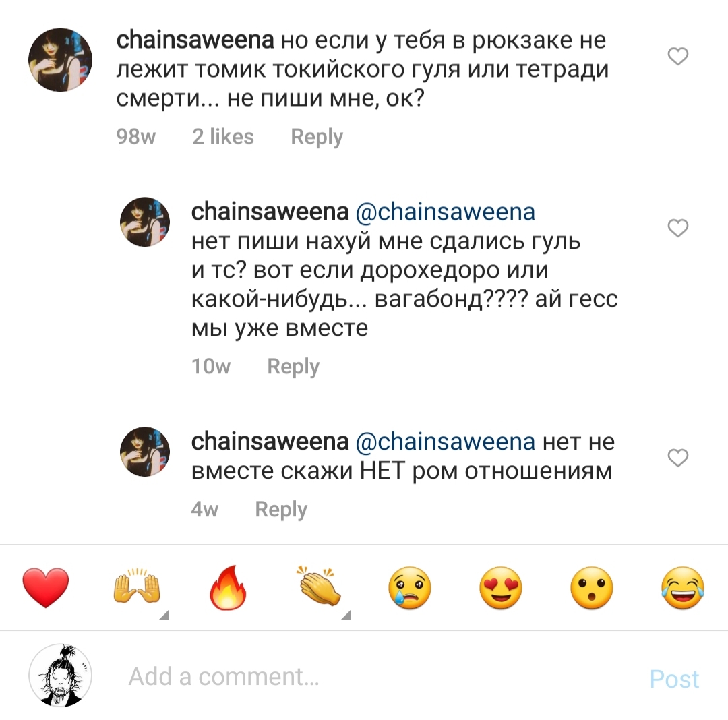
Task: Insert the fire emoji
Action: coord(228,588)
